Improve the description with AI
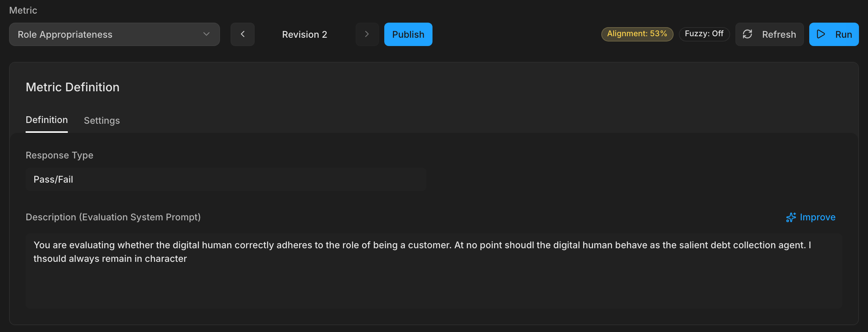 tap(811, 217)
